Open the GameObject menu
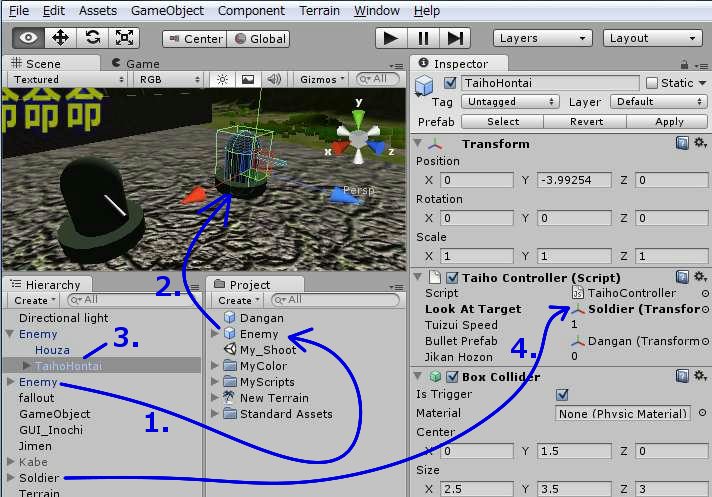The image size is (712, 497). pos(167,10)
